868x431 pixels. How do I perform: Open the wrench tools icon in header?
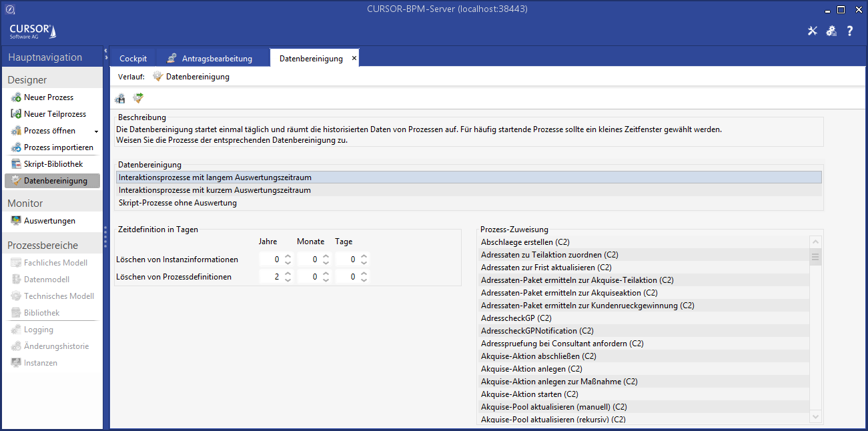coord(813,31)
